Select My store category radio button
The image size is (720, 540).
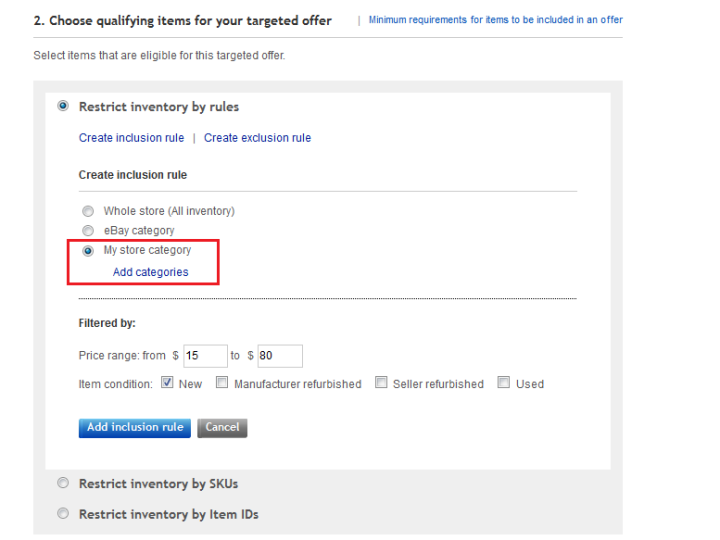88,250
